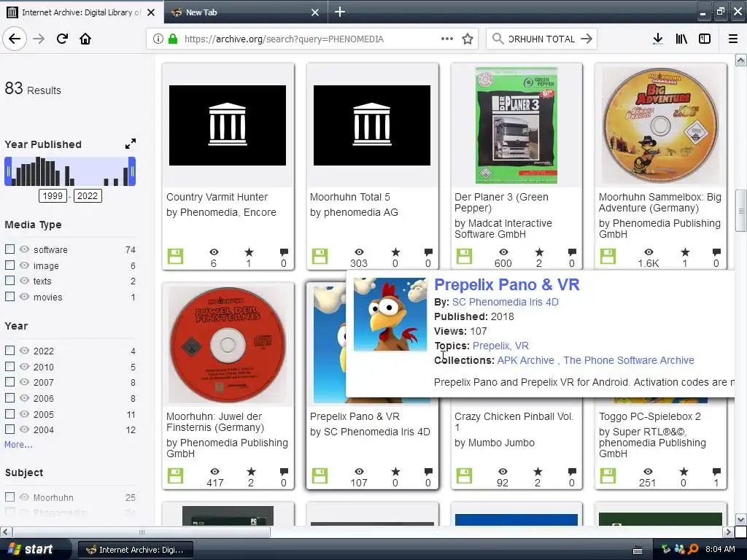Check the 2004 year filter
The height and width of the screenshot is (560, 747).
(x=9, y=429)
